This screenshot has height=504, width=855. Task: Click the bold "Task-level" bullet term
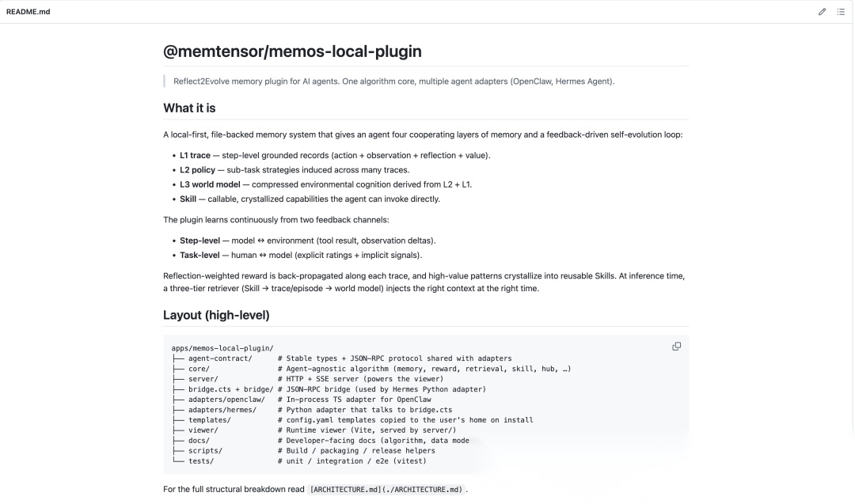pos(199,255)
